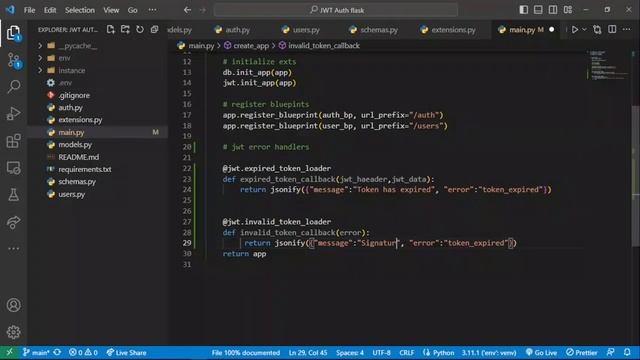Viewport: 640px width, 360px height.
Task: Synchronize changes in status bar
Action: coord(57,352)
